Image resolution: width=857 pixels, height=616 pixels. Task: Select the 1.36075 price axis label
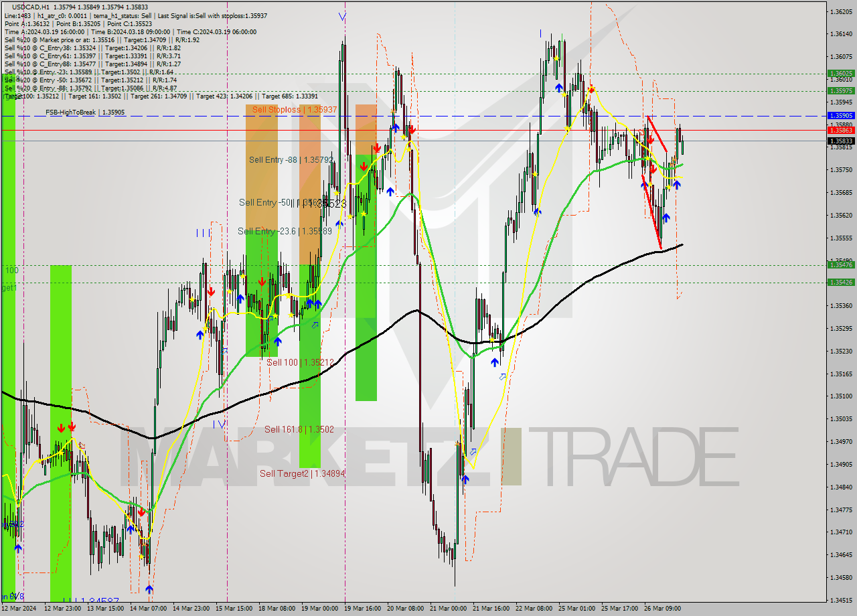[840, 56]
